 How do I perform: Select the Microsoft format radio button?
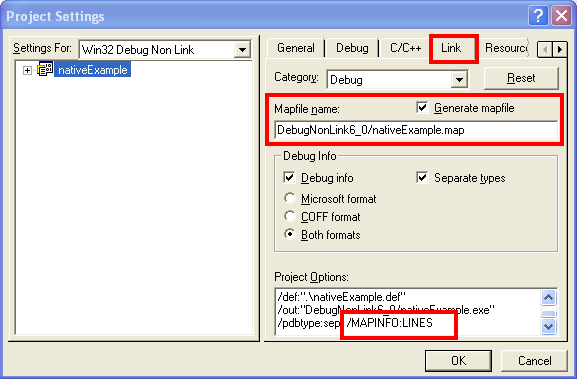tap(290, 199)
